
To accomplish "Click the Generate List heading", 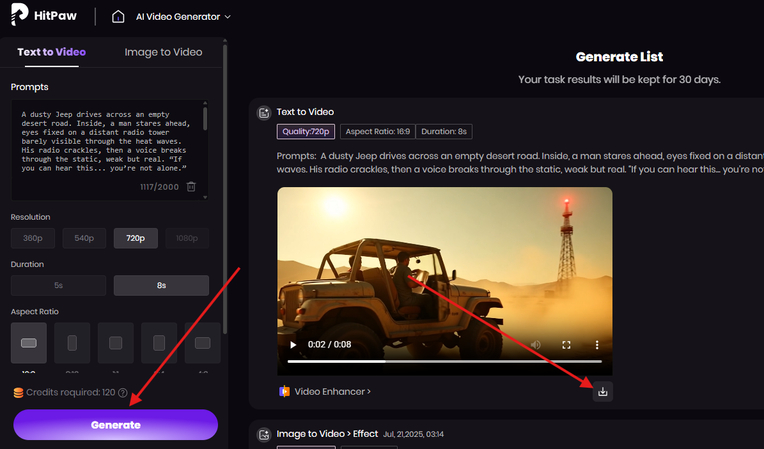I will click(619, 57).
